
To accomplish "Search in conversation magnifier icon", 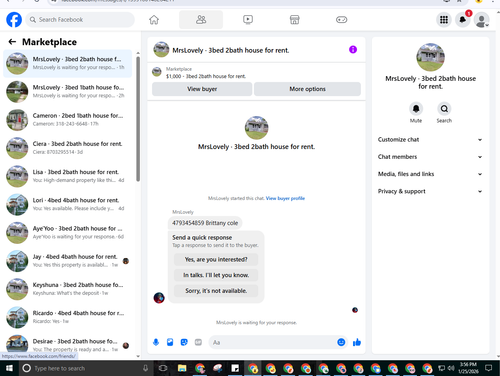I will [x=444, y=109].
